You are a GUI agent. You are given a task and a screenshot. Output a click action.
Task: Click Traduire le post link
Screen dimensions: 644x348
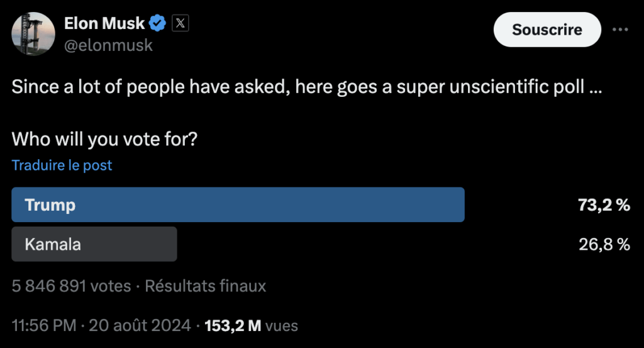coord(62,165)
